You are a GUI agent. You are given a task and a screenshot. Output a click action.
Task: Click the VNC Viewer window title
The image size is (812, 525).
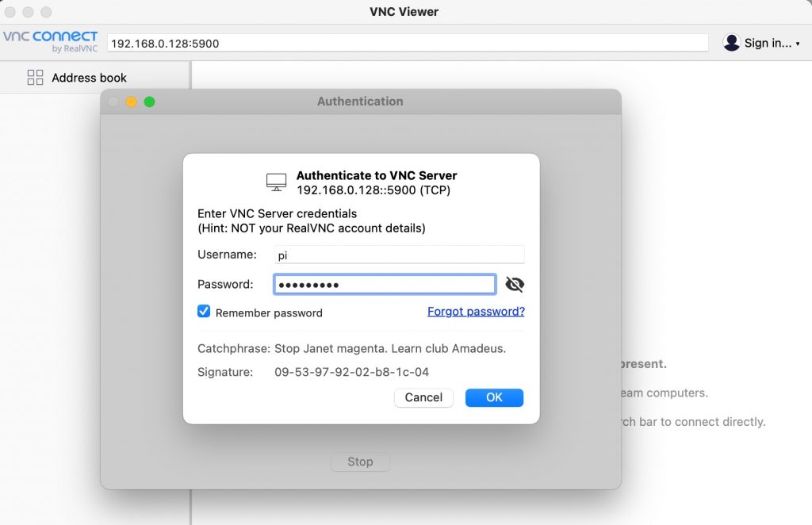[404, 12]
